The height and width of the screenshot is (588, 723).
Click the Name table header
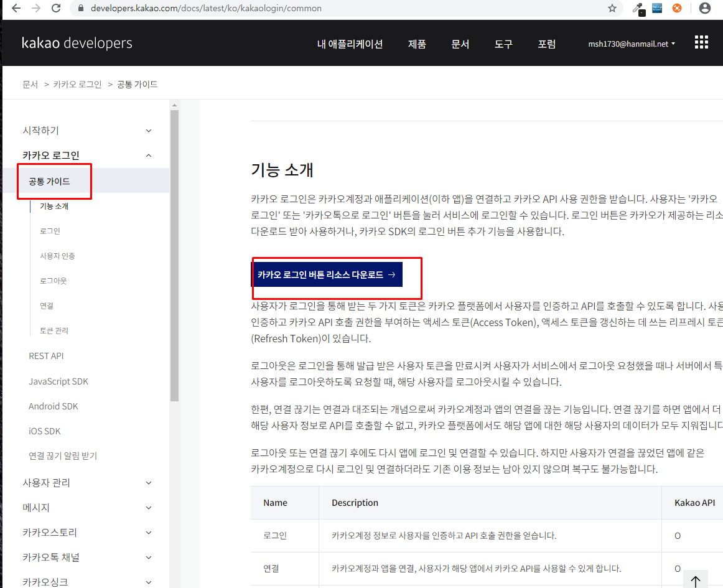pyautogui.click(x=275, y=503)
